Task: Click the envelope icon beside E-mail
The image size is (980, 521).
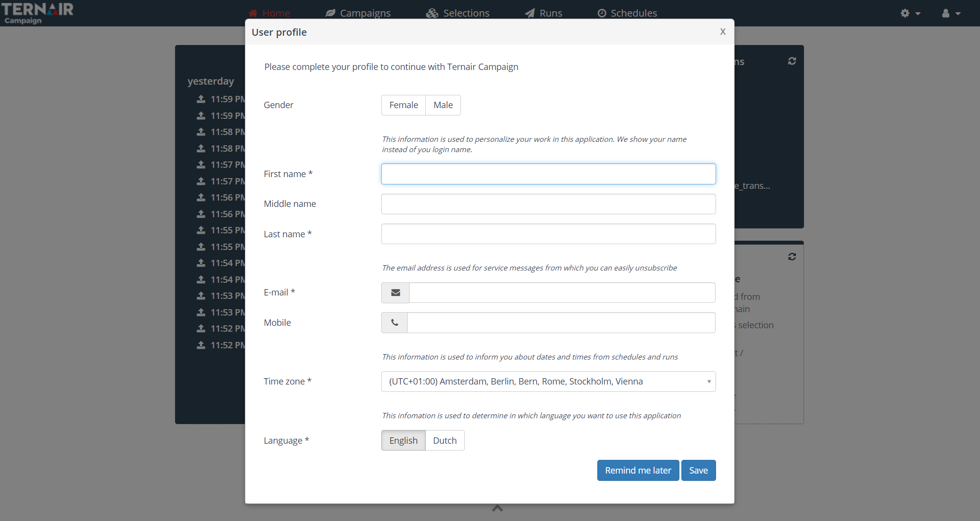Action: [395, 293]
